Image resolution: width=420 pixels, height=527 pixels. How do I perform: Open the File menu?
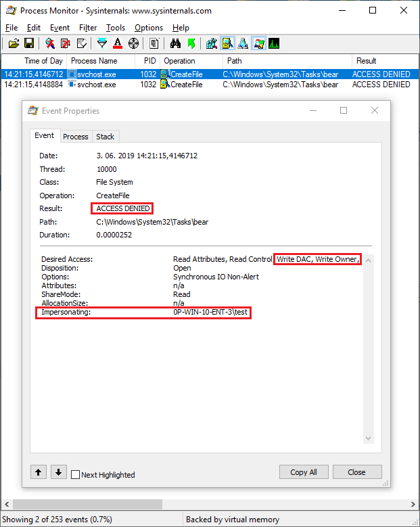11,28
